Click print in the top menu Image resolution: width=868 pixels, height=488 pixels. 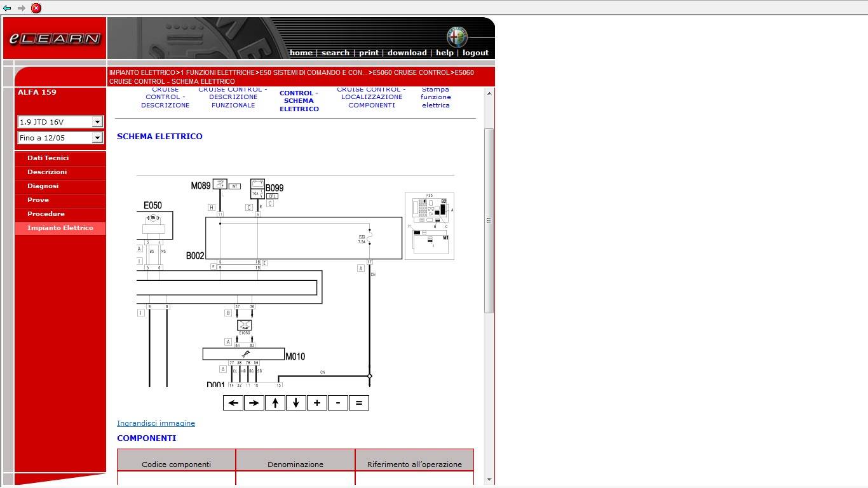[x=369, y=53]
